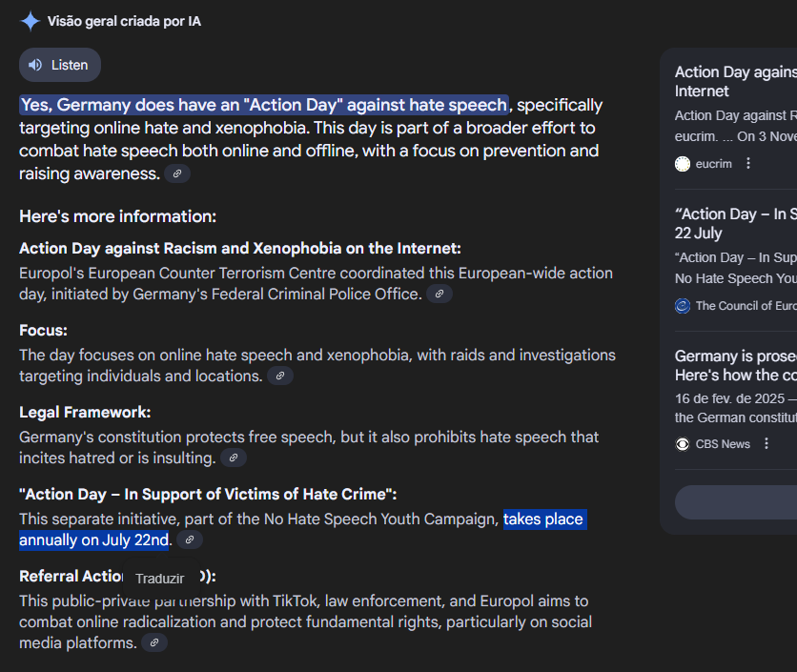
Task: Open source link icon after 'Federal Criminal Police Office'
Action: [x=439, y=294]
